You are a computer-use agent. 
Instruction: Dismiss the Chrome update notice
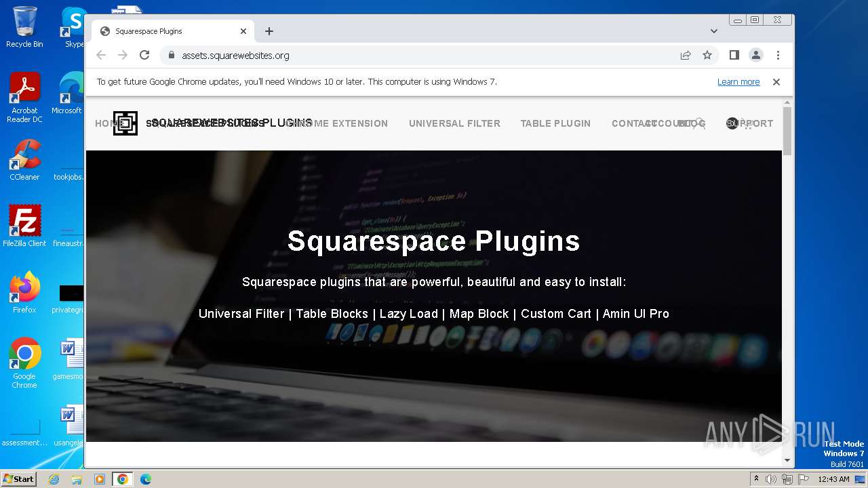tap(776, 82)
